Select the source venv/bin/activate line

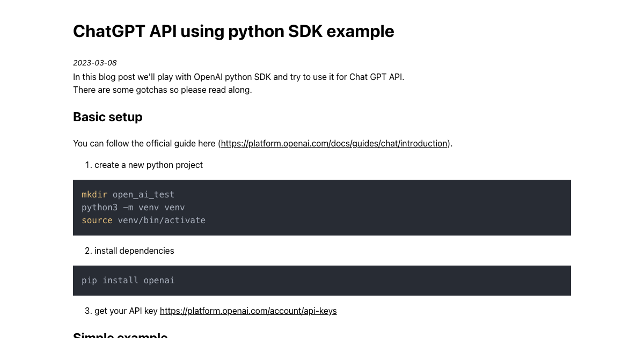click(143, 220)
